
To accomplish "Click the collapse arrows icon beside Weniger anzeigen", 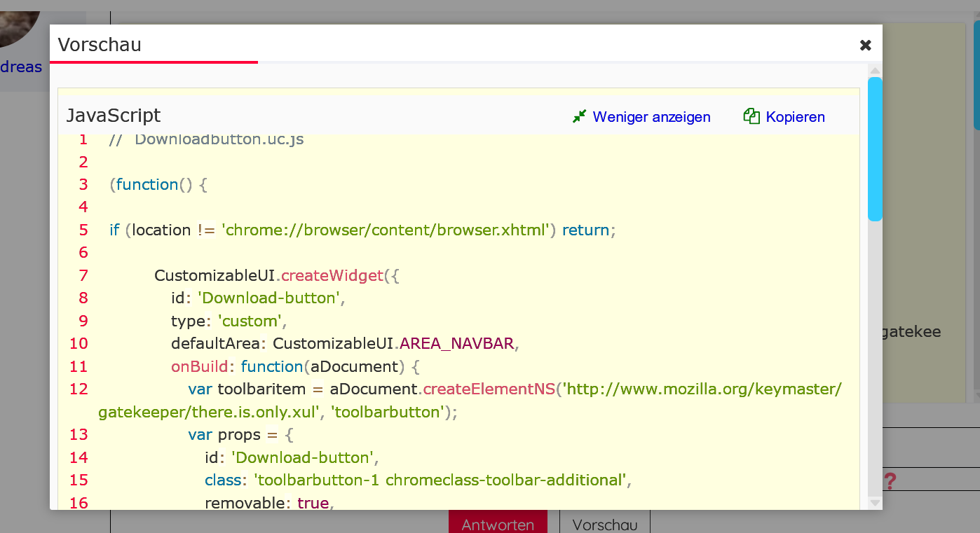I will (x=579, y=117).
